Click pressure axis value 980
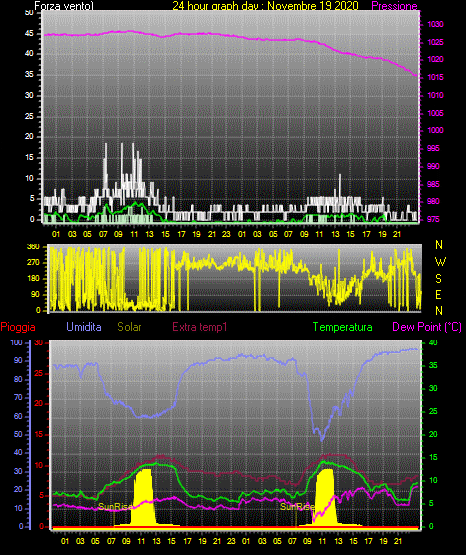This screenshot has width=466, height=555. [x=433, y=201]
